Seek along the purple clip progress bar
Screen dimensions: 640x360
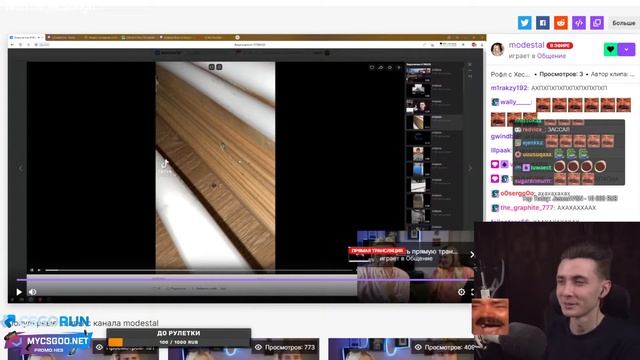(245, 280)
